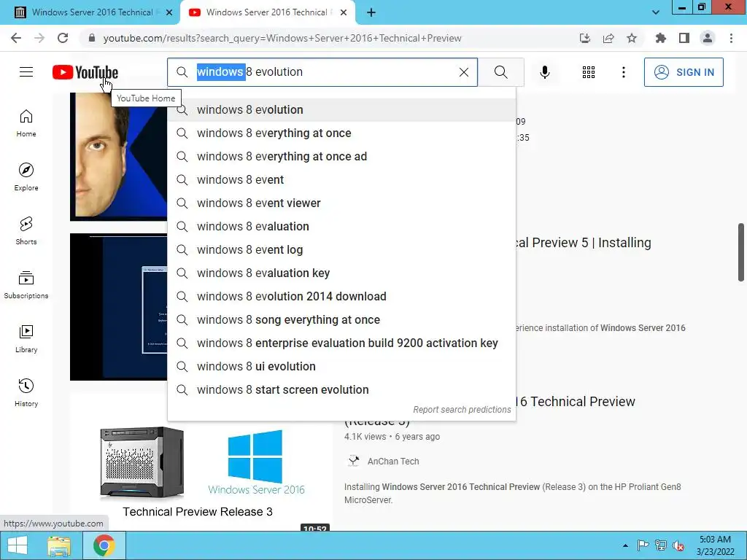Click the muted volume tray icon
The width and height of the screenshot is (747, 560).
click(678, 545)
